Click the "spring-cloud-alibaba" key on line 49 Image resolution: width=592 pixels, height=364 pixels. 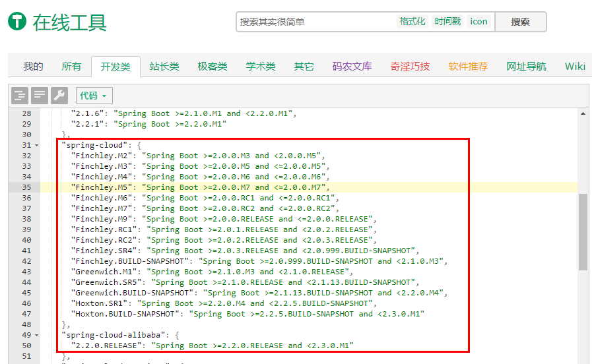(x=114, y=336)
